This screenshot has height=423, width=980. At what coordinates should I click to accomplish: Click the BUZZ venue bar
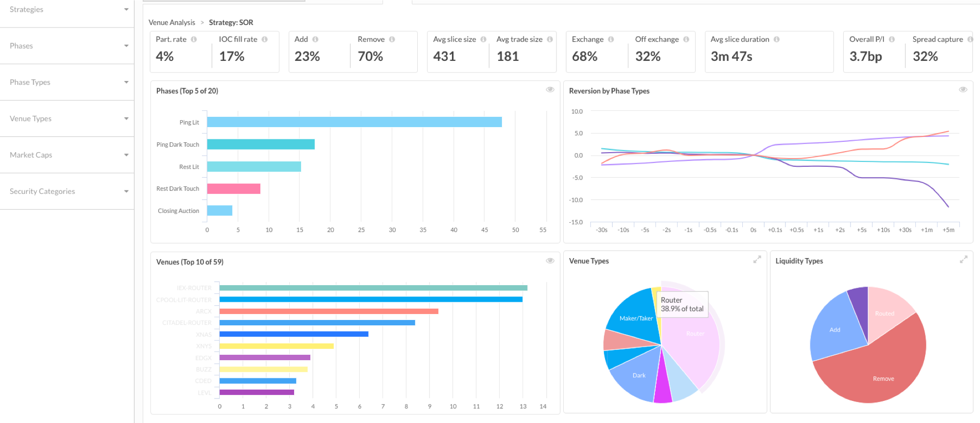click(x=264, y=369)
